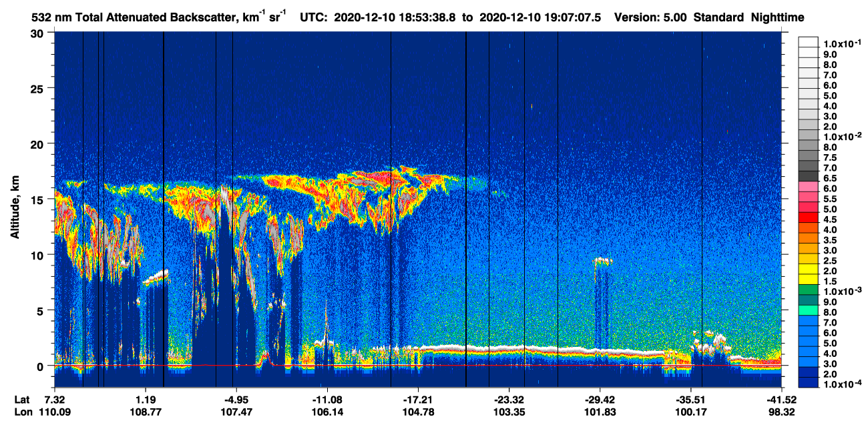Click the light pink swatch in the color bar
This screenshot has height=445, width=868.
[808, 186]
